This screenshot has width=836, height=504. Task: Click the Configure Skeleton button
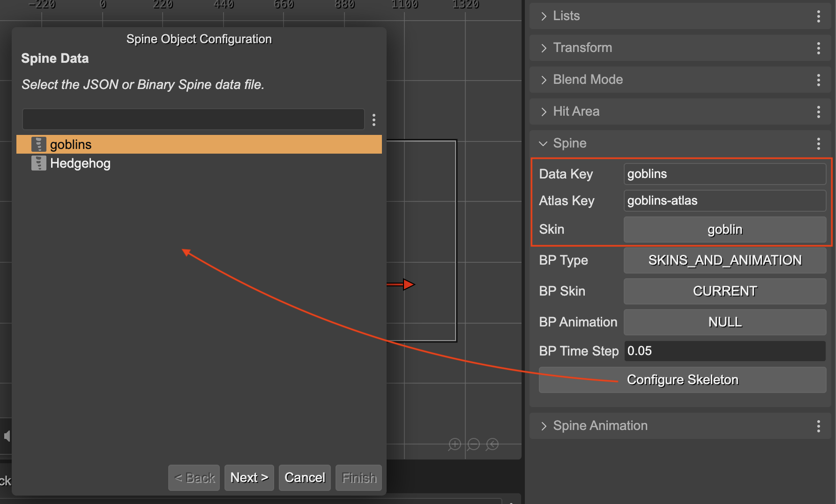point(682,379)
